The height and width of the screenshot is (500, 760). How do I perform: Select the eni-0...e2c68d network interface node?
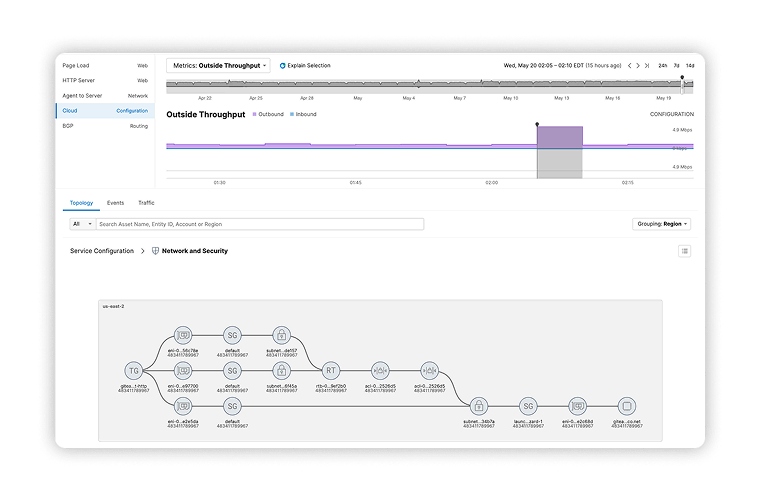(x=577, y=406)
